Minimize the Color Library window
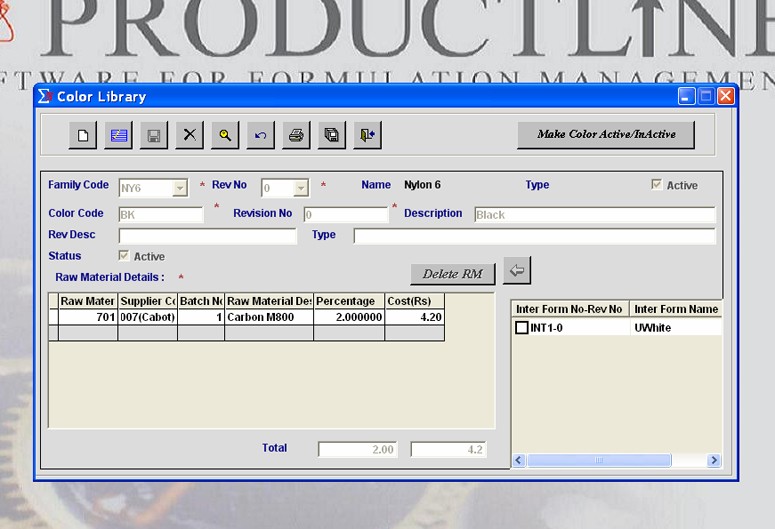The image size is (775, 529). (x=686, y=96)
